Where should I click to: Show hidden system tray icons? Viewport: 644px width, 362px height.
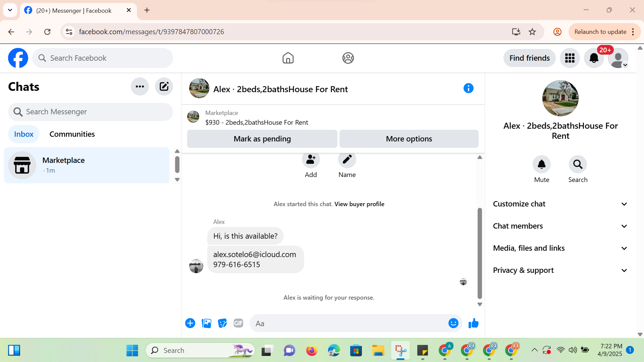(x=534, y=350)
